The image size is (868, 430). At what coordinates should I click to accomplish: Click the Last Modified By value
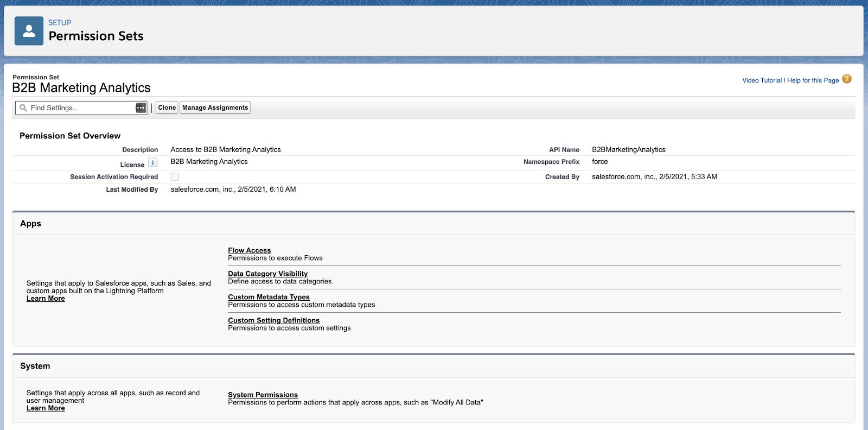pyautogui.click(x=233, y=189)
